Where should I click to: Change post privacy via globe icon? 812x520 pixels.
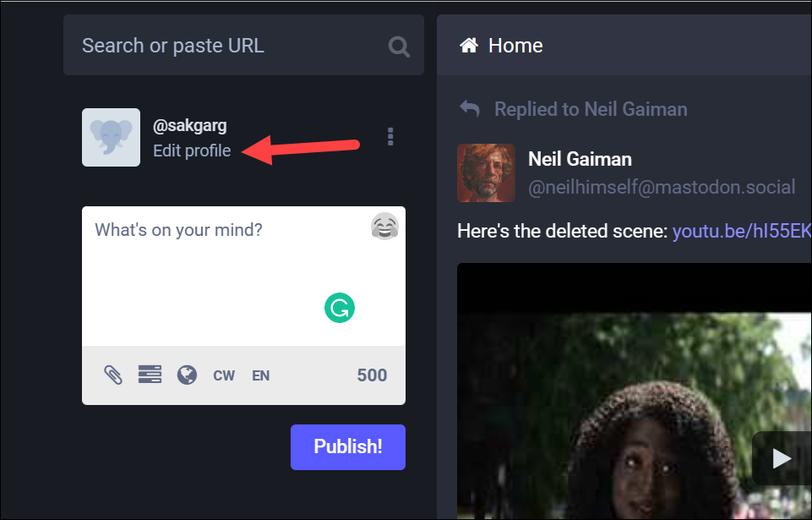[x=187, y=375]
